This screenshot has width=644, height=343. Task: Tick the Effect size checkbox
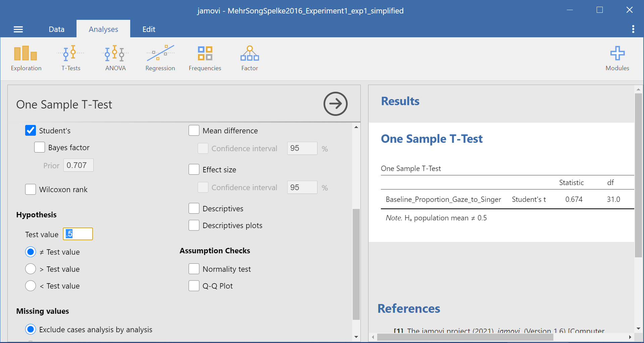pos(194,170)
